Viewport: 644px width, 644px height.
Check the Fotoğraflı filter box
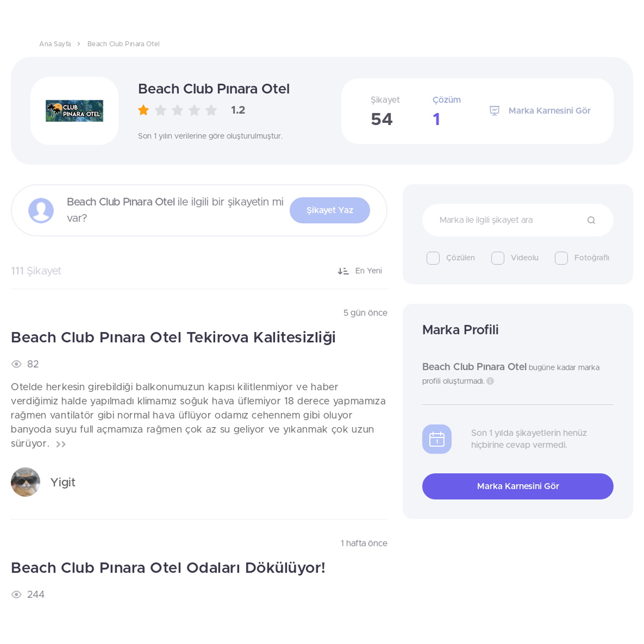click(x=561, y=258)
